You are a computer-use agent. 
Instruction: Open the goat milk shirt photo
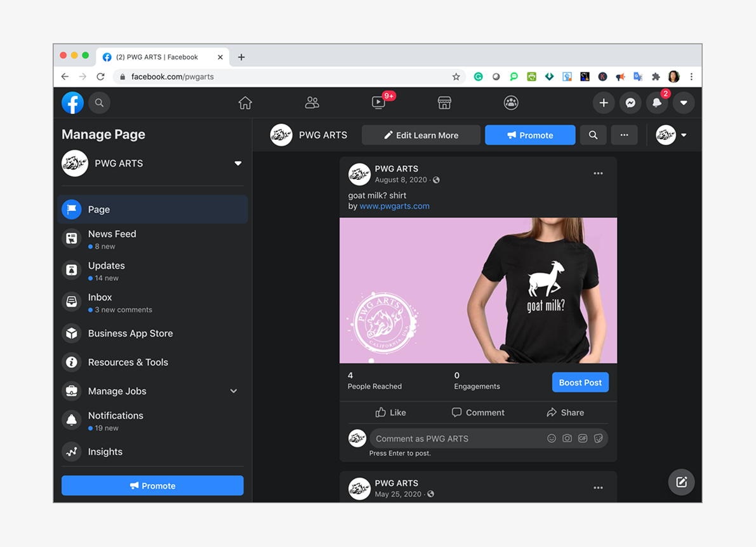478,290
